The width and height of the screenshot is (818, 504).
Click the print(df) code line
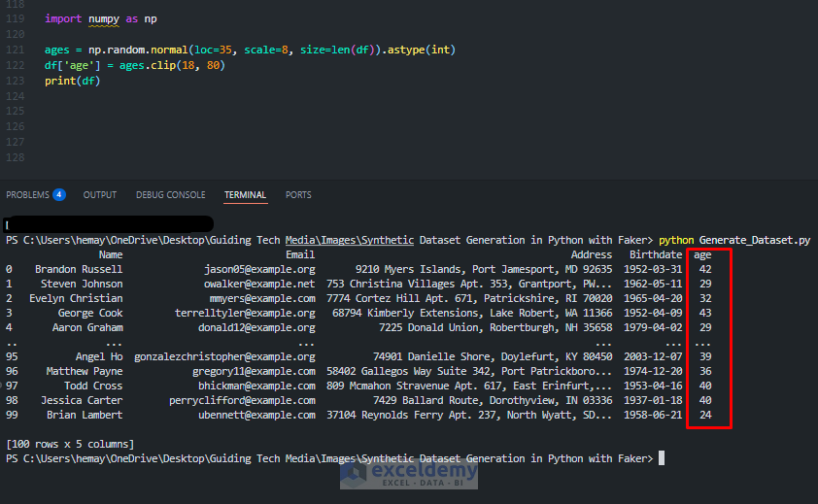[73, 81]
